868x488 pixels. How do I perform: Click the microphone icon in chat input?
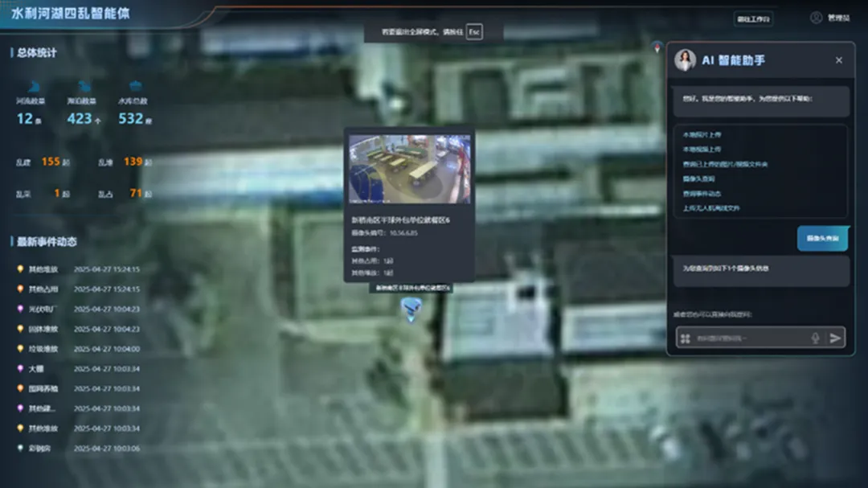click(815, 338)
